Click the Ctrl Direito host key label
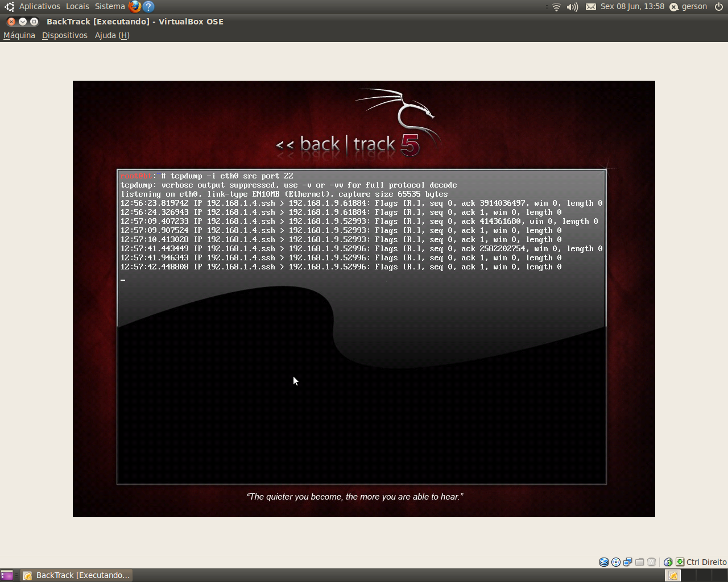Image resolution: width=728 pixels, height=582 pixels. [706, 562]
